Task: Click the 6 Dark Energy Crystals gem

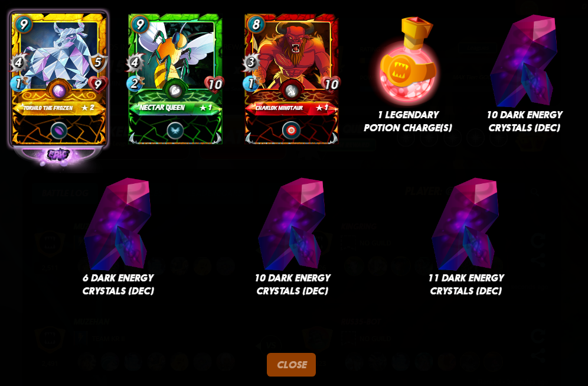Action: point(118,224)
